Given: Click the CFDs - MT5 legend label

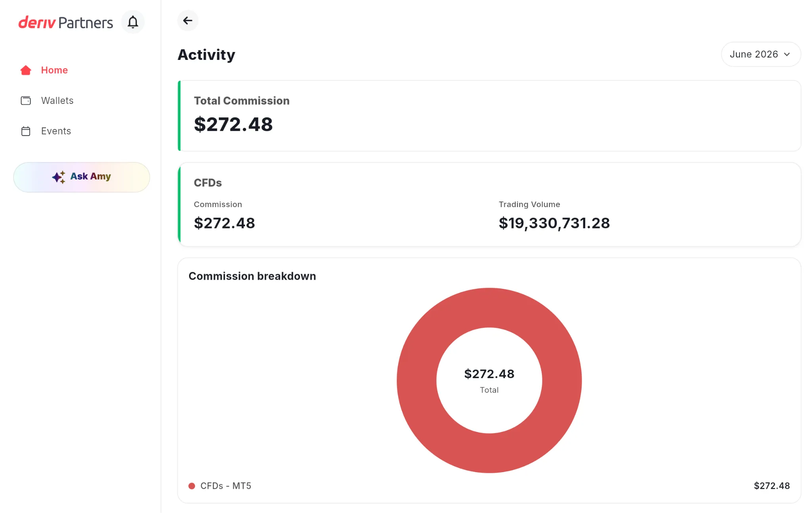Looking at the screenshot, I should coord(226,486).
